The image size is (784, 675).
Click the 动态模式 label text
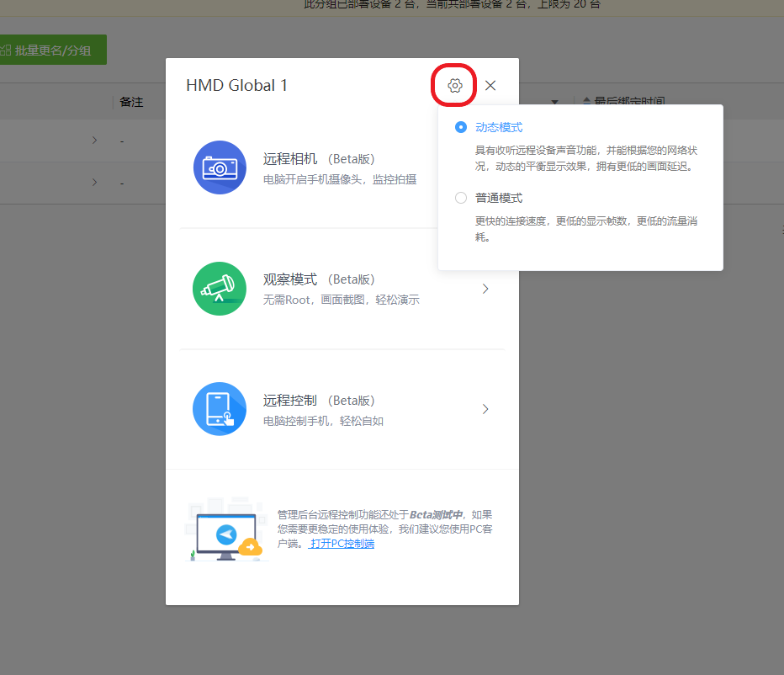(499, 127)
